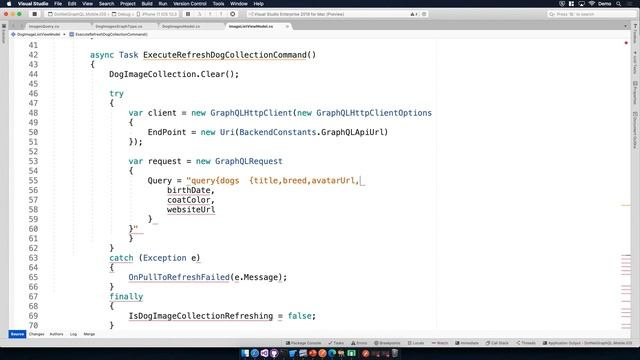Image resolution: width=640 pixels, height=360 pixels.
Task: Expand the Toolbox side panel
Action: (x=635, y=33)
